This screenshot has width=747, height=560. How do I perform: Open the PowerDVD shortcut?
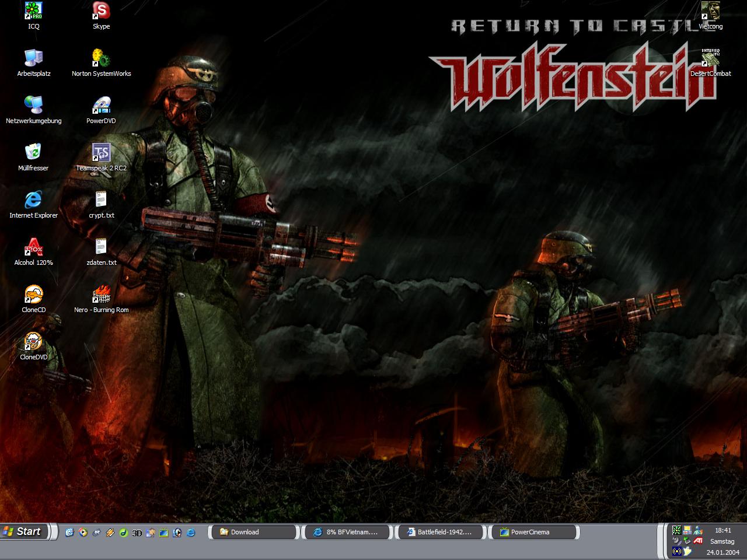coord(101,106)
